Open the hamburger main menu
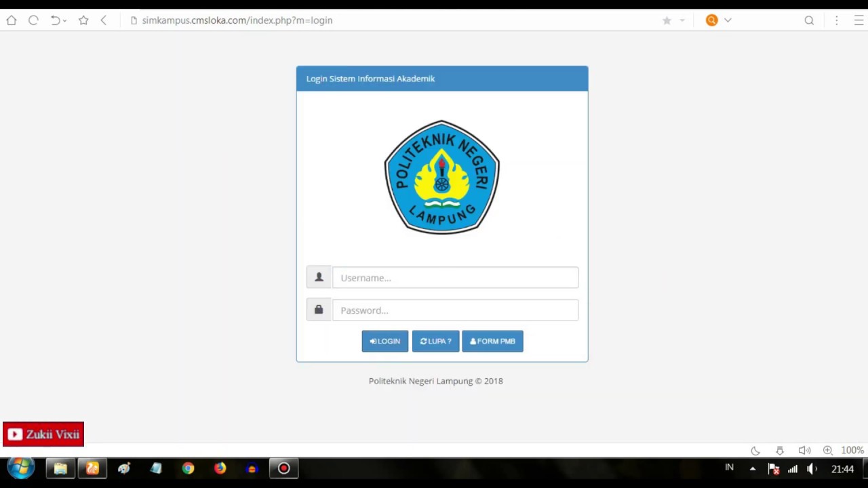Viewport: 868px width, 488px height. tap(859, 20)
